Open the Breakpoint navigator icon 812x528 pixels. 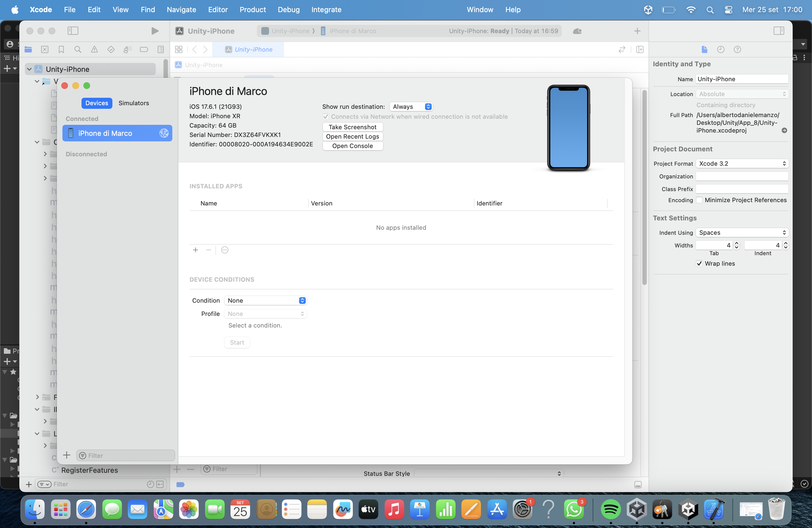click(x=144, y=49)
